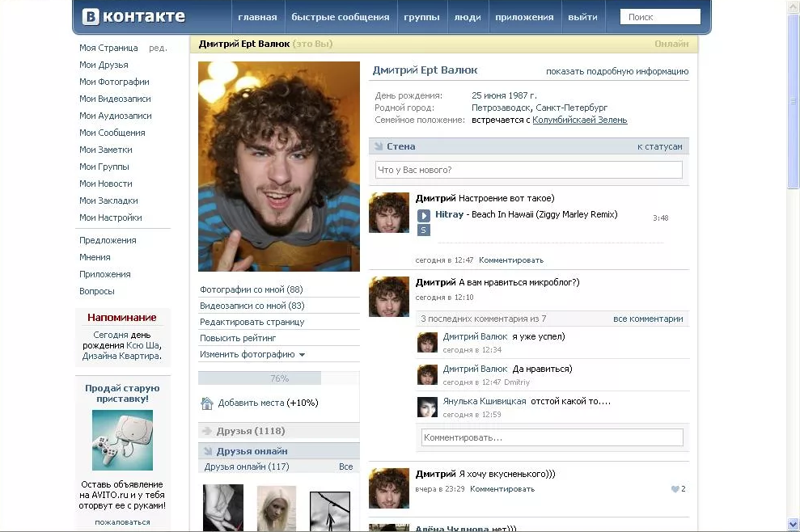Click Янулька Кшивицкая's avatar thumbnail
Screen dimensions: 800x532
428,407
